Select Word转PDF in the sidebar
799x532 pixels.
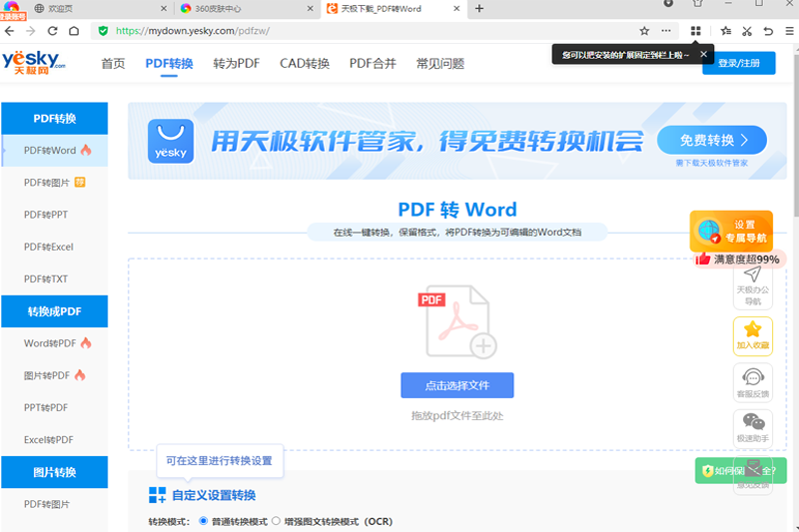pos(55,343)
